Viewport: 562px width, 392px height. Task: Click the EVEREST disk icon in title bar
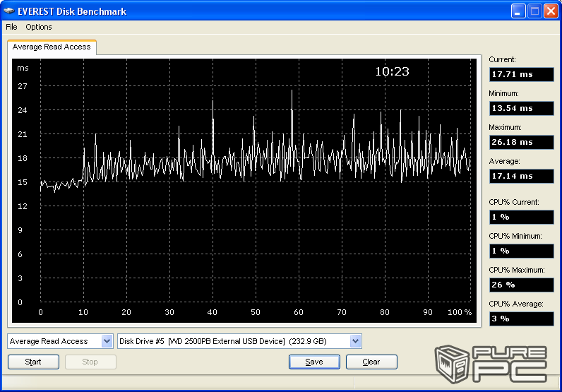point(8,11)
